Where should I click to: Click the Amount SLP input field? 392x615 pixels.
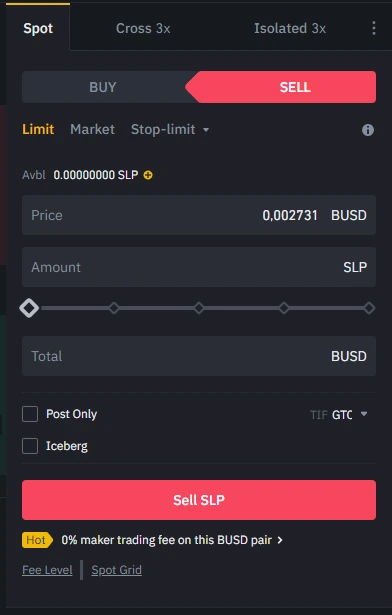[x=199, y=267]
